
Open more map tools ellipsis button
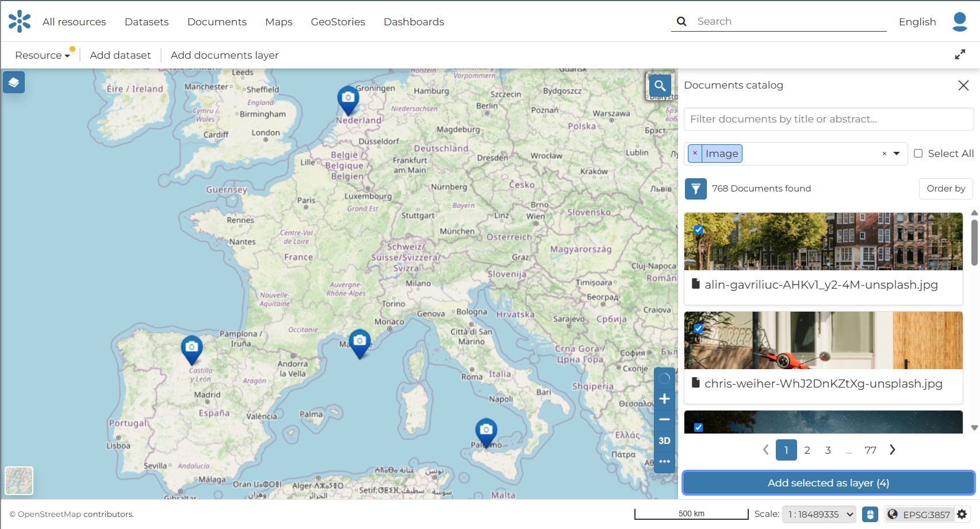click(664, 462)
